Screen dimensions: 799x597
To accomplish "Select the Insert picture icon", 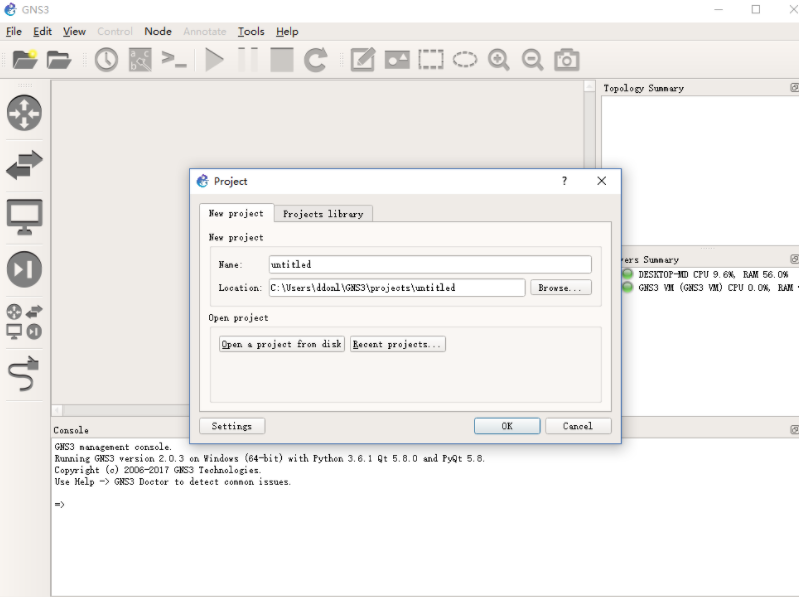I will click(x=397, y=60).
